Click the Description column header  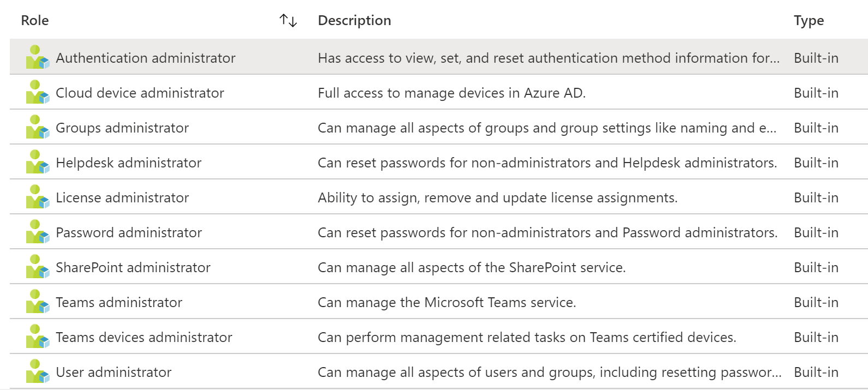(x=354, y=21)
